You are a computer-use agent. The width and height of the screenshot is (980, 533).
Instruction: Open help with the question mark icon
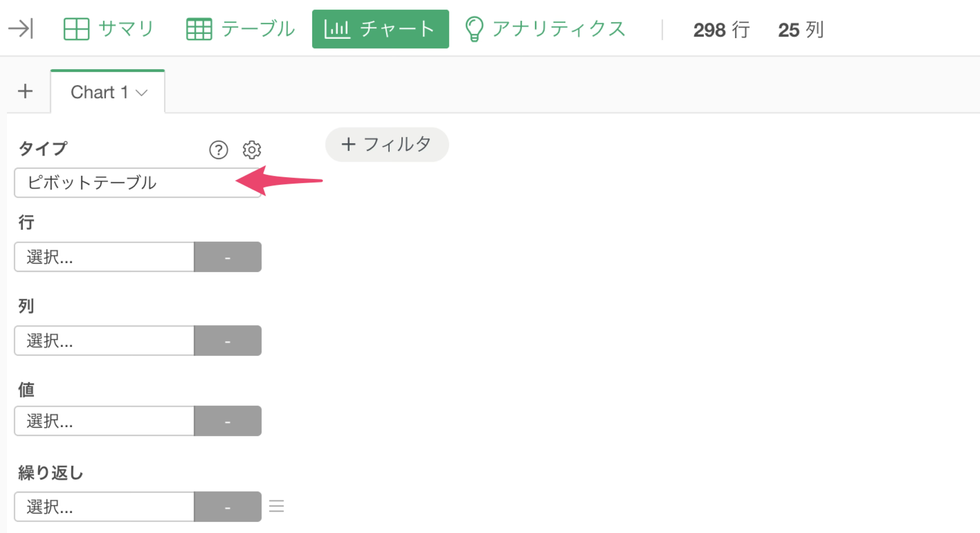click(218, 150)
